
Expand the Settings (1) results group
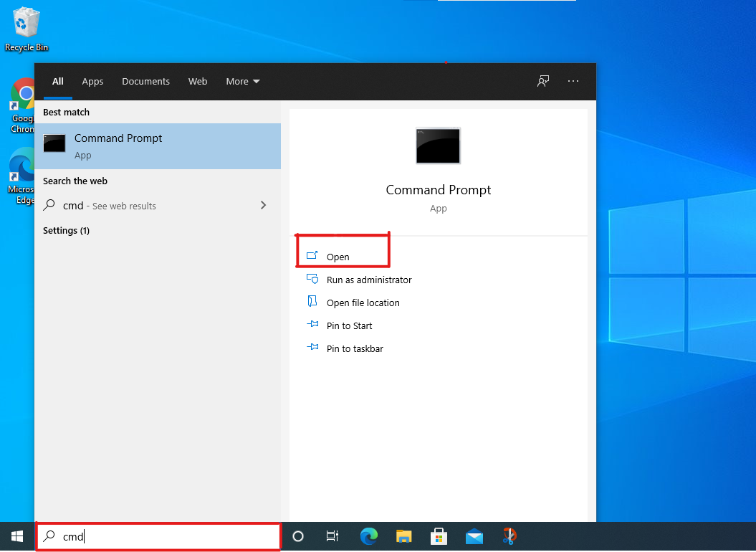click(66, 231)
